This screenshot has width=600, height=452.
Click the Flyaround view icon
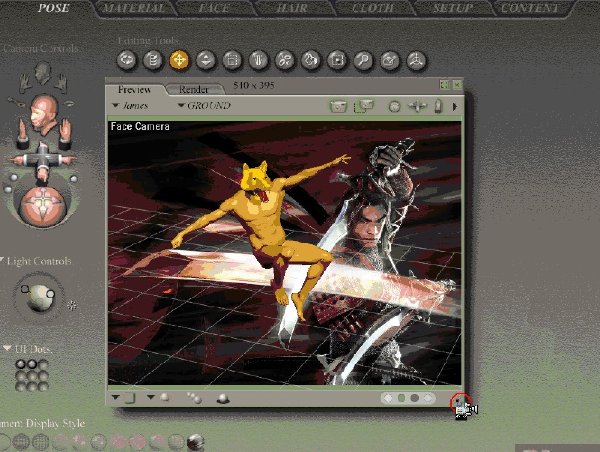(69, 103)
